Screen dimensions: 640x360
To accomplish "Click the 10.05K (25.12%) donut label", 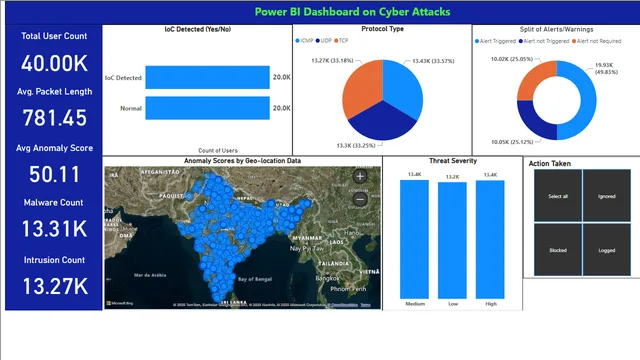I will coord(512,142).
